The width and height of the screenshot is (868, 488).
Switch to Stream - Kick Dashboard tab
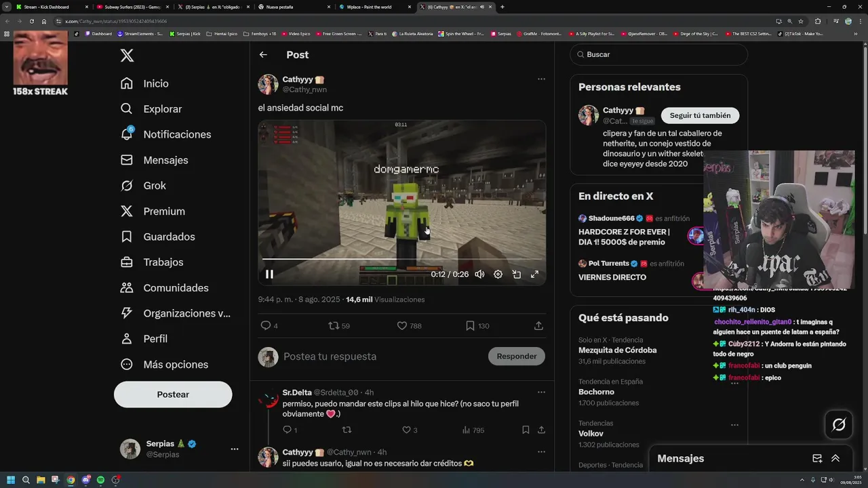tap(51, 7)
